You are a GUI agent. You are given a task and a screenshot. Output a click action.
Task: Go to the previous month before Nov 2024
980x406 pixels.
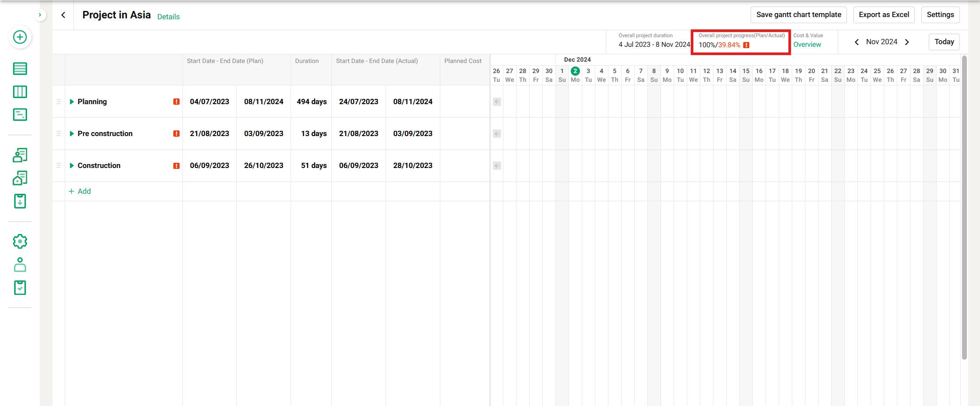click(857, 42)
